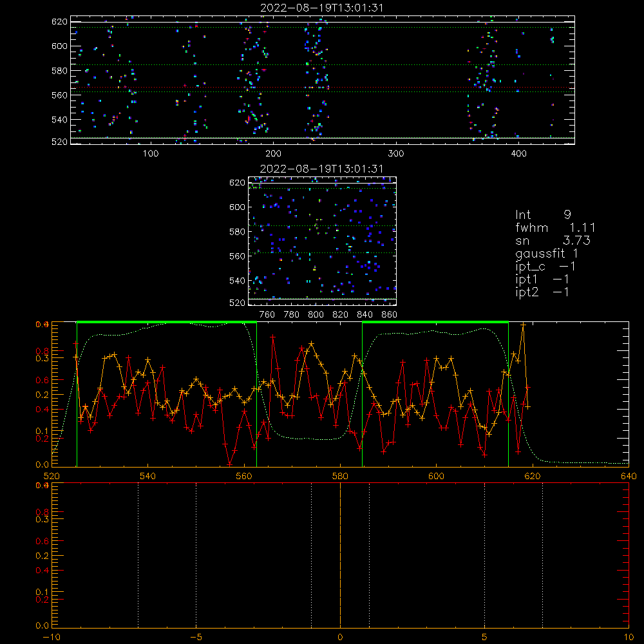
Task: Click x-axis label 100 on top plot
Action: [x=151, y=154]
